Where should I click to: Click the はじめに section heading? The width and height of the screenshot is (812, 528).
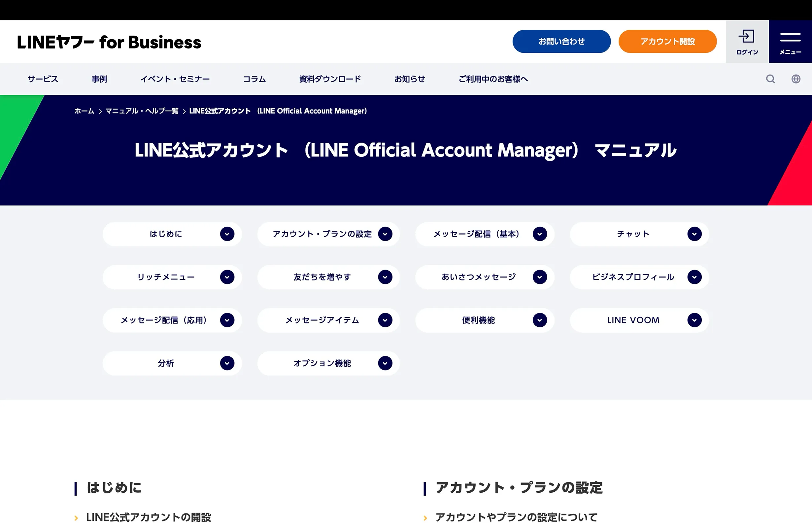pyautogui.click(x=114, y=488)
